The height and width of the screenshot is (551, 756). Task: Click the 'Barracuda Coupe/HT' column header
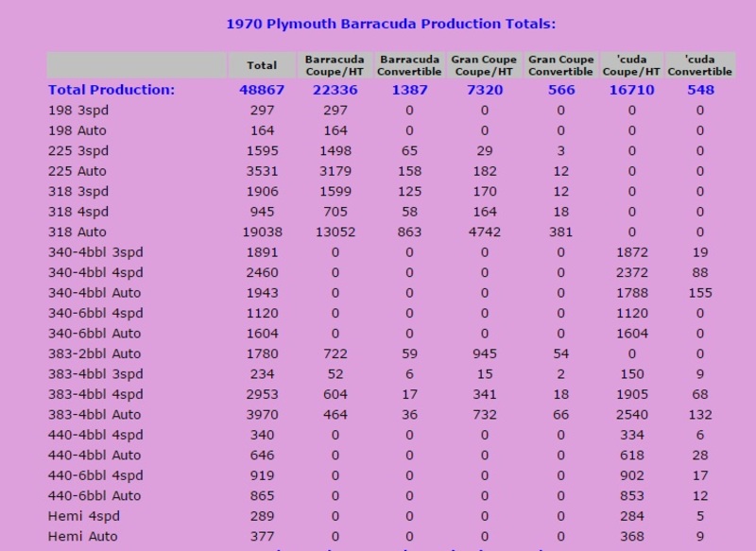tap(335, 65)
